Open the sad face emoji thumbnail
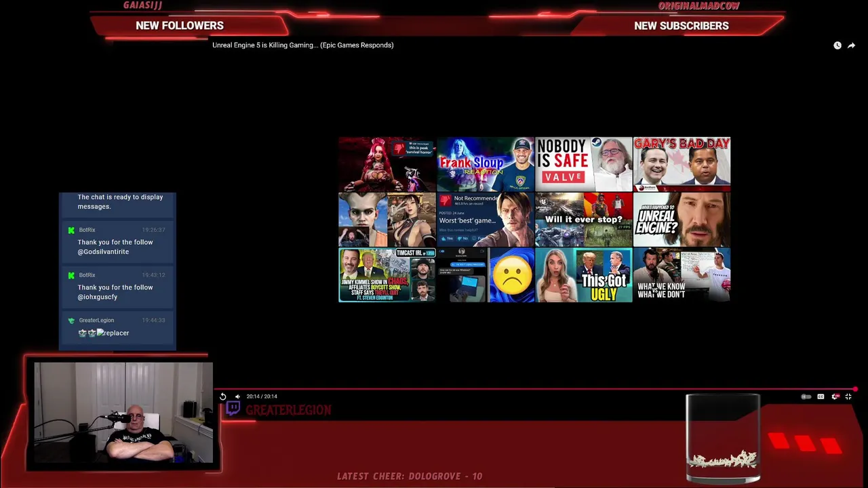868x488 pixels. click(x=486, y=274)
